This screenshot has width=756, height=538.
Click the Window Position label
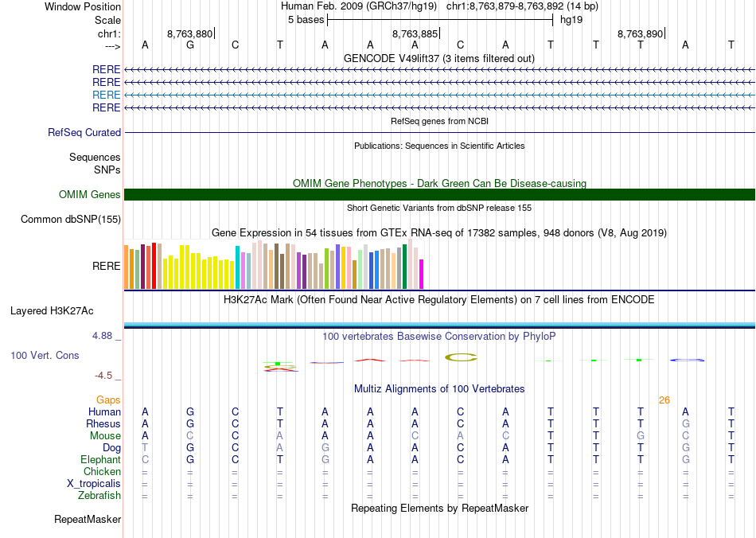83,6
